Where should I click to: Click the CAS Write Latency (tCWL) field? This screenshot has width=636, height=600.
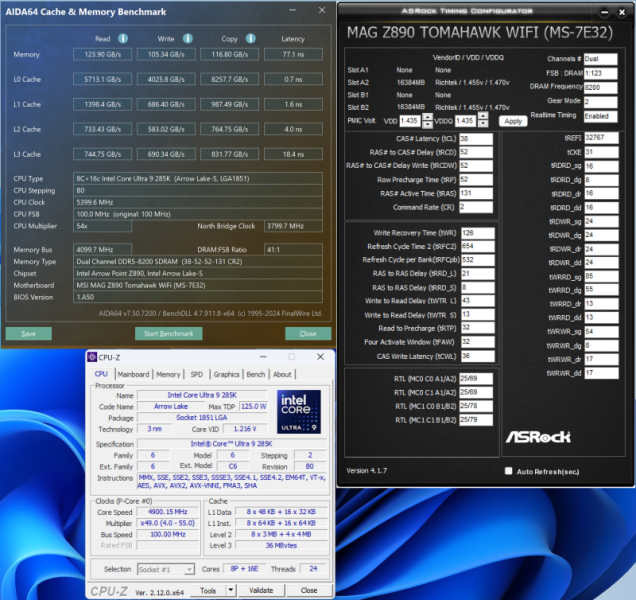(478, 356)
